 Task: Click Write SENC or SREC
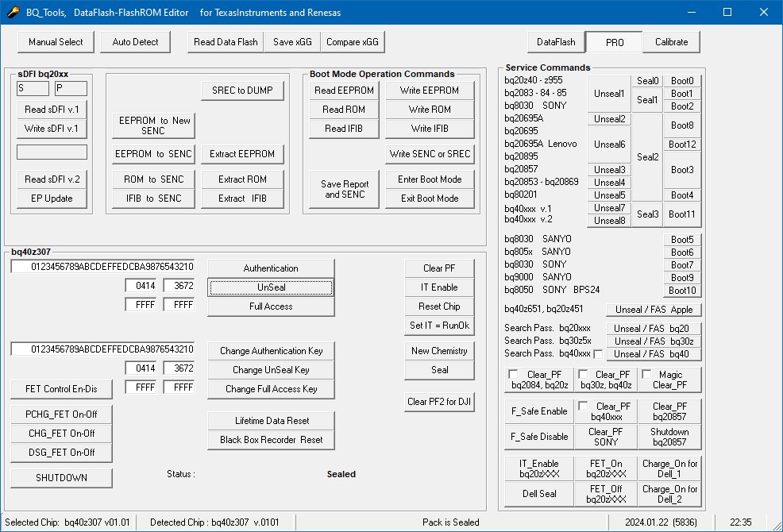[430, 154]
